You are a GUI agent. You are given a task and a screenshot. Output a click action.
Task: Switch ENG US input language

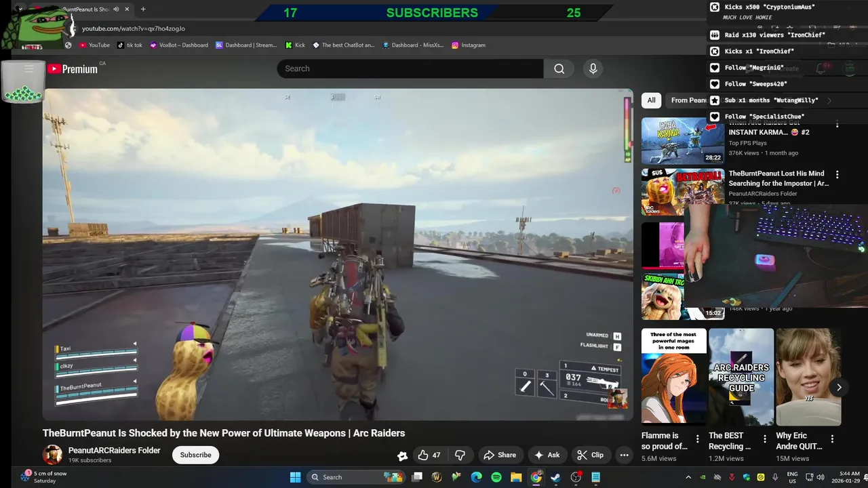click(792, 477)
